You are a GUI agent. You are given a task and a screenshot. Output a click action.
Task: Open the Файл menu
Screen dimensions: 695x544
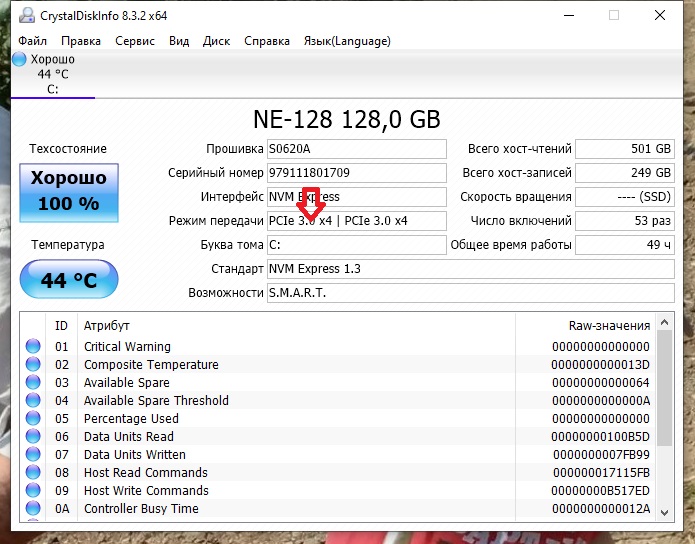tap(32, 41)
